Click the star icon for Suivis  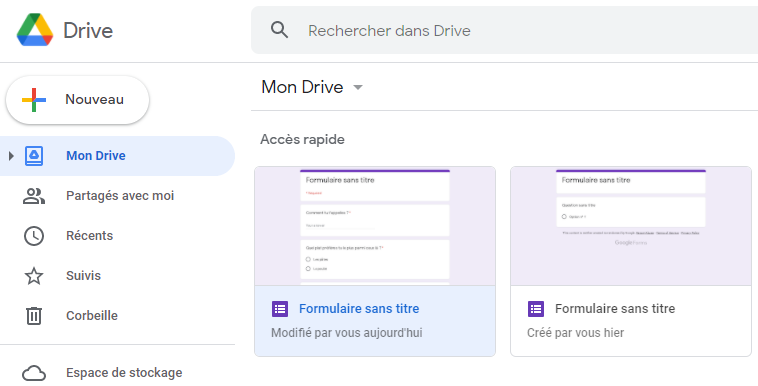click(34, 276)
